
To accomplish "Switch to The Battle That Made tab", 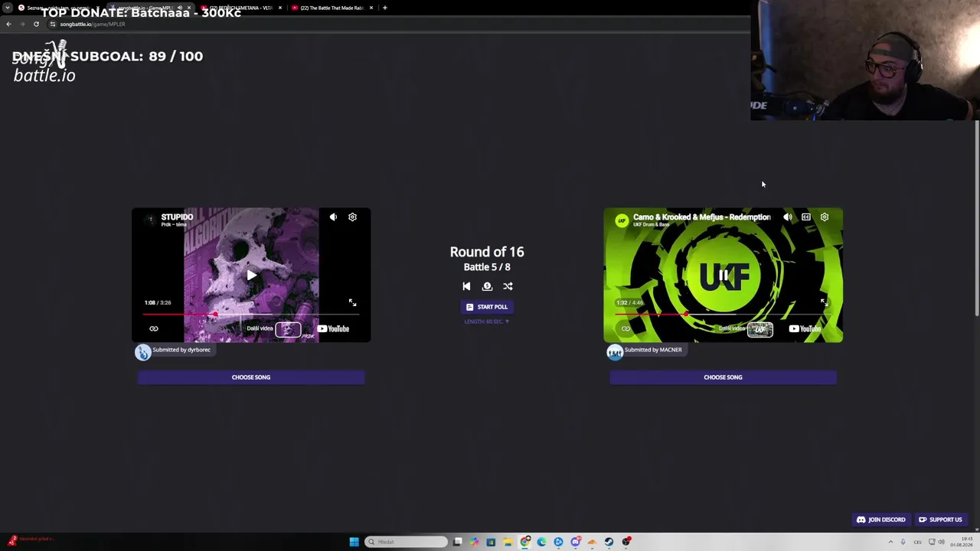I will click(x=332, y=8).
